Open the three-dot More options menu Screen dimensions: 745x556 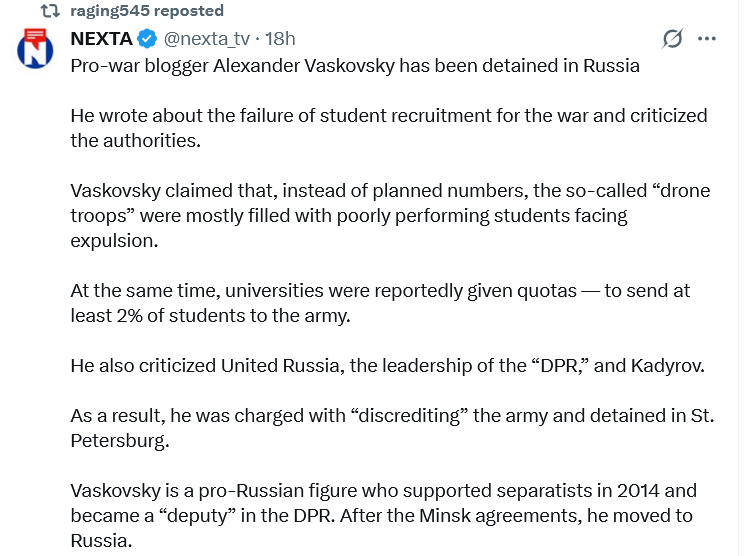(x=707, y=39)
